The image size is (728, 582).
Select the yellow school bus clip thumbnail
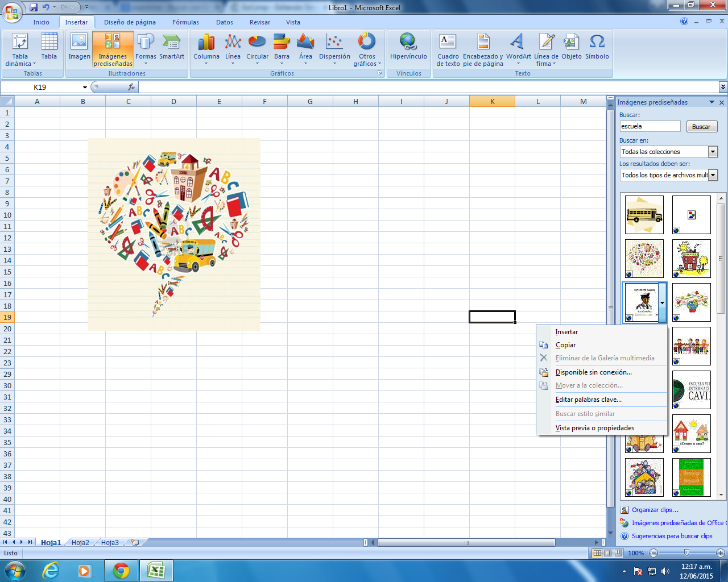(644, 215)
